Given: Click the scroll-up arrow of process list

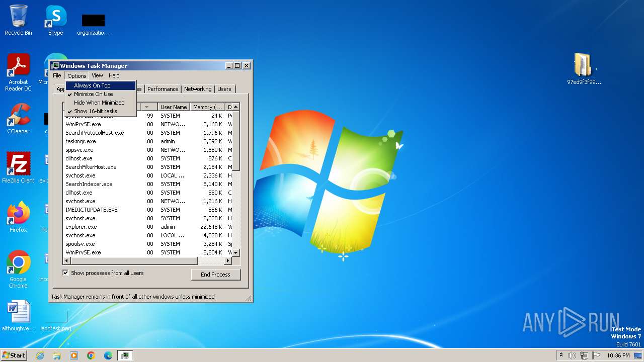Looking at the screenshot, I should [236, 107].
